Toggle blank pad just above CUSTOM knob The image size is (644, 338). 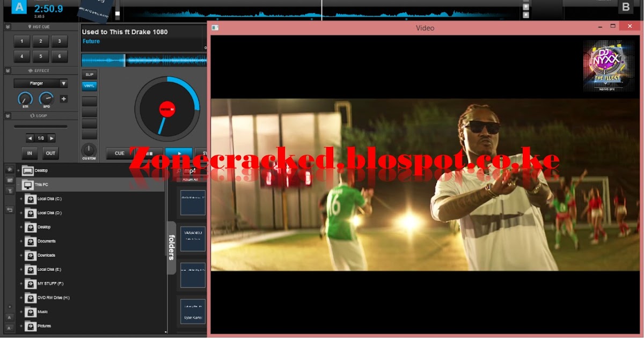click(x=89, y=134)
